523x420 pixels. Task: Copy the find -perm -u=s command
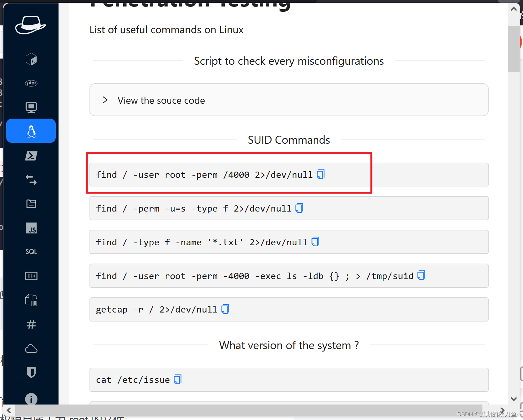click(299, 208)
